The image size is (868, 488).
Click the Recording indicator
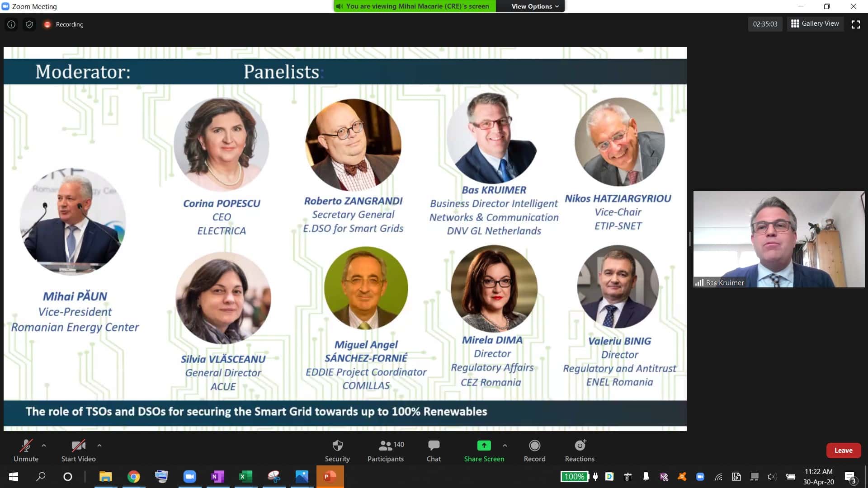coord(64,24)
